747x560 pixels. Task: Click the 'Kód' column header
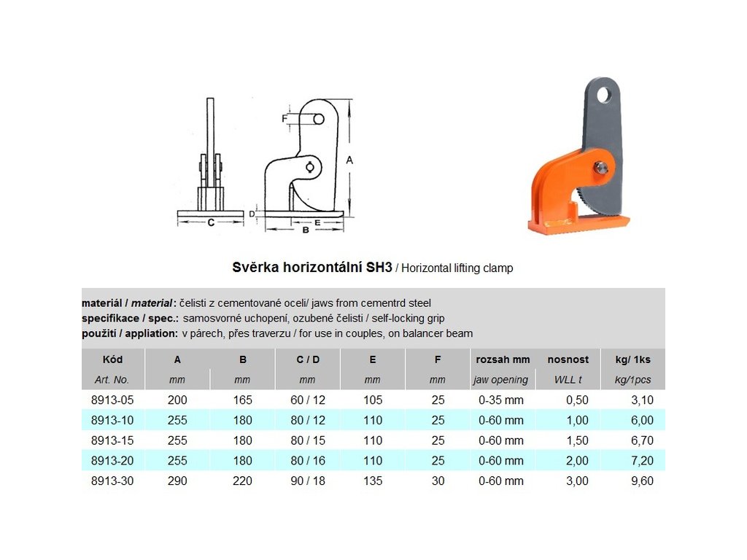112,359
